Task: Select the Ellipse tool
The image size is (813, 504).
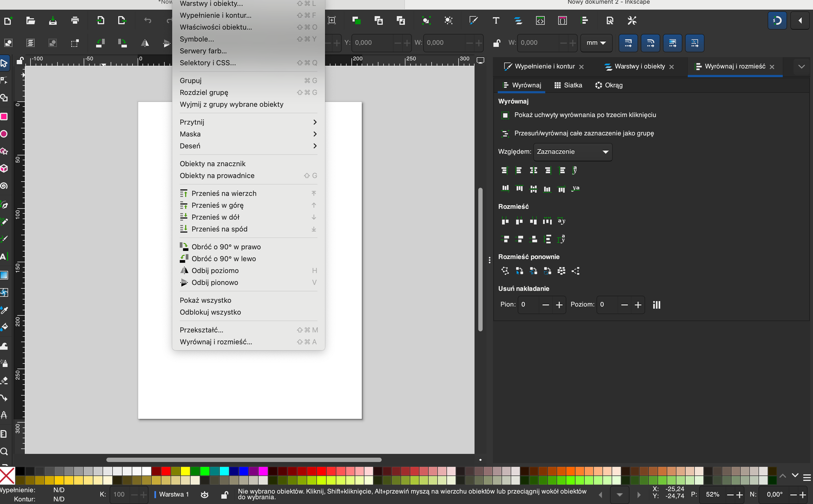Action: pyautogui.click(x=4, y=134)
